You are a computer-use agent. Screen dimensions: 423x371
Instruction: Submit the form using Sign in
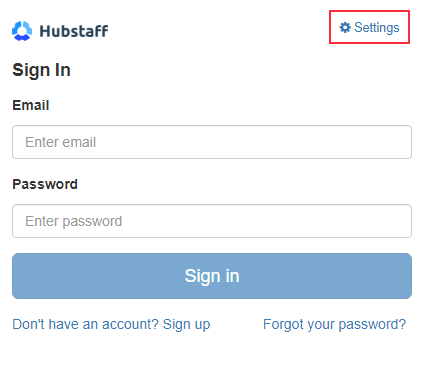[212, 276]
